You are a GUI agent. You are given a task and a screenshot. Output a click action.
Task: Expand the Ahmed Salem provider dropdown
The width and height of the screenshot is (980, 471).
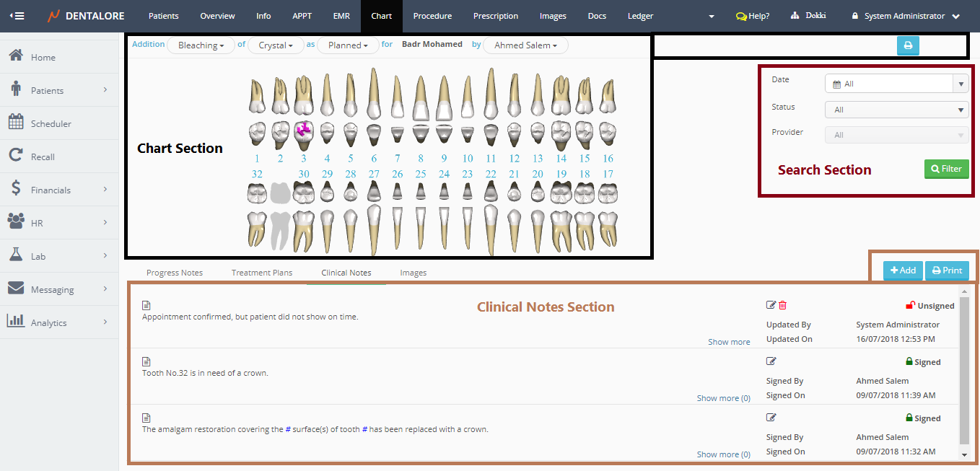tap(525, 45)
